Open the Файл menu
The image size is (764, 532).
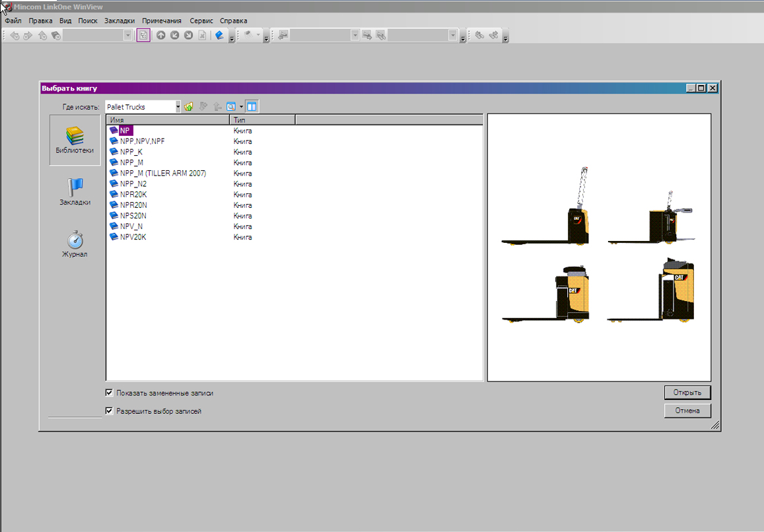(13, 20)
